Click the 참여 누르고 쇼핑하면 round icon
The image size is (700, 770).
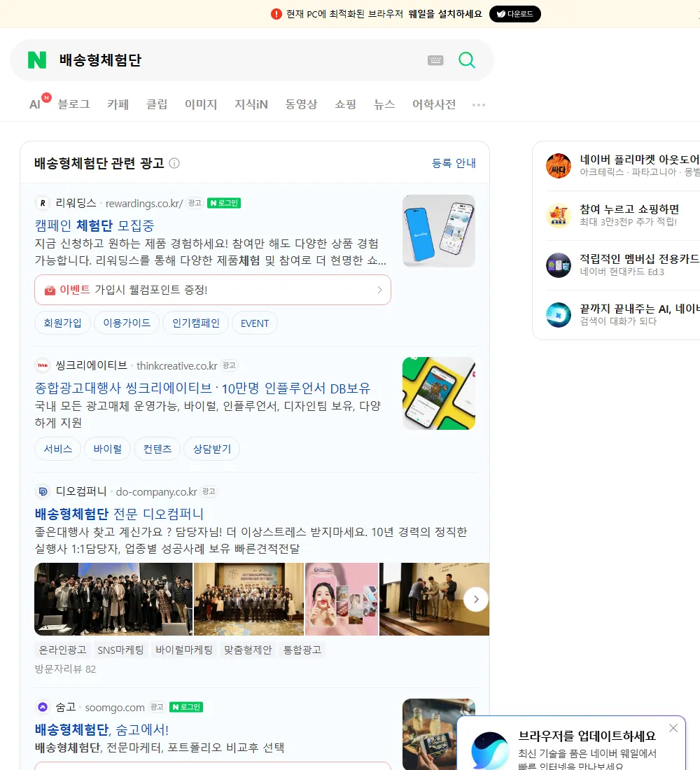point(559,216)
